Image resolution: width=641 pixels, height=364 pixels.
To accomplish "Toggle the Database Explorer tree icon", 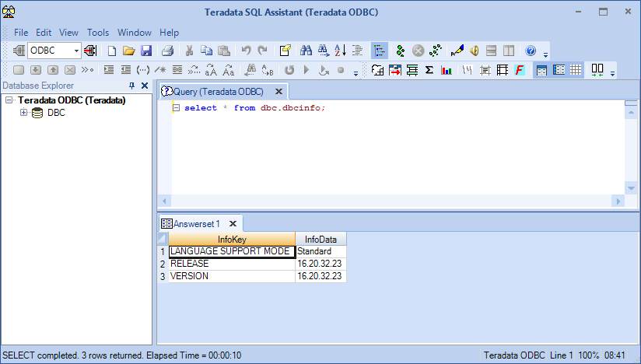I will pyautogui.click(x=380, y=51).
